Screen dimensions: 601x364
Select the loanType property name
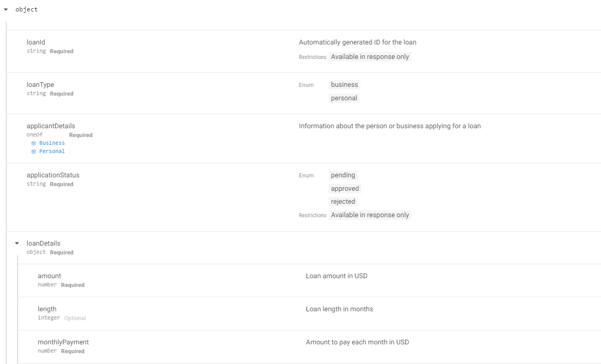40,85
